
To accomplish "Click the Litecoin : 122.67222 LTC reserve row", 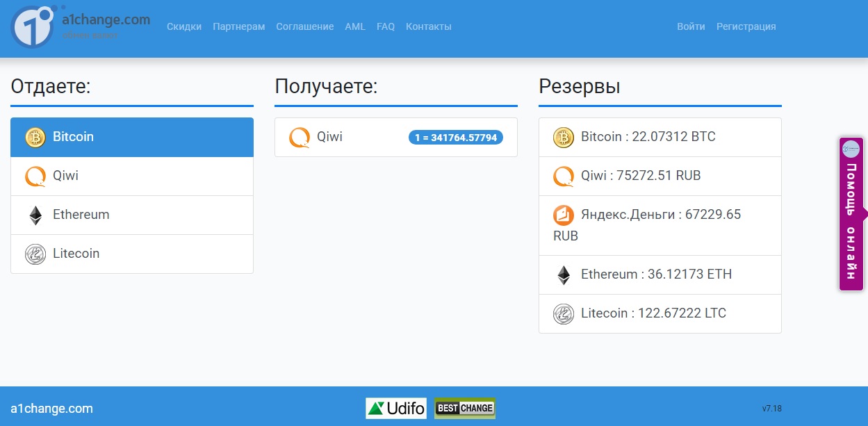I will click(x=660, y=314).
